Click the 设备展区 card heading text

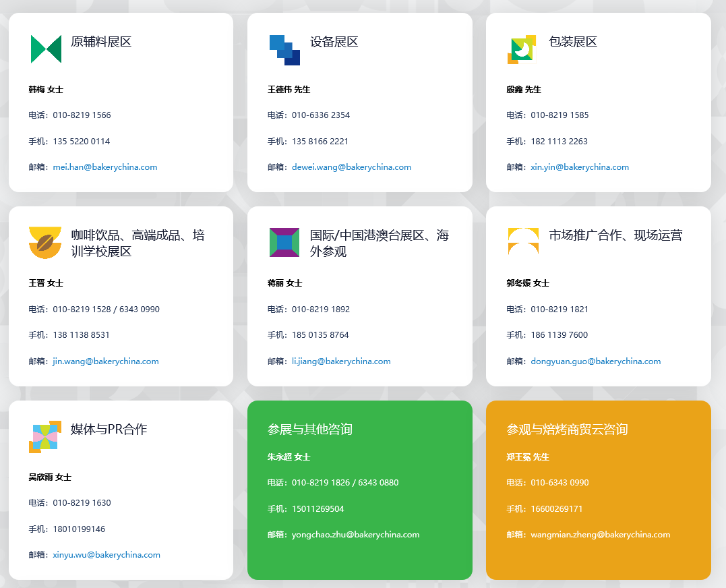tap(334, 41)
